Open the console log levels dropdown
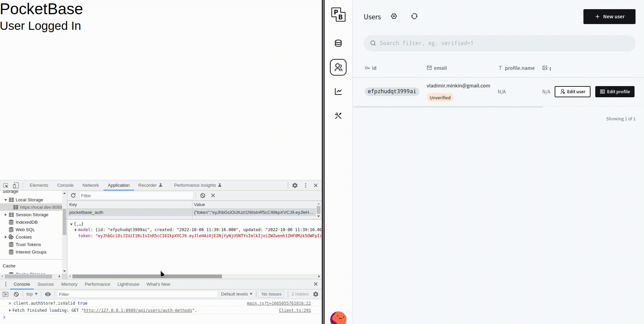The width and height of the screenshot is (644, 324). point(236,294)
